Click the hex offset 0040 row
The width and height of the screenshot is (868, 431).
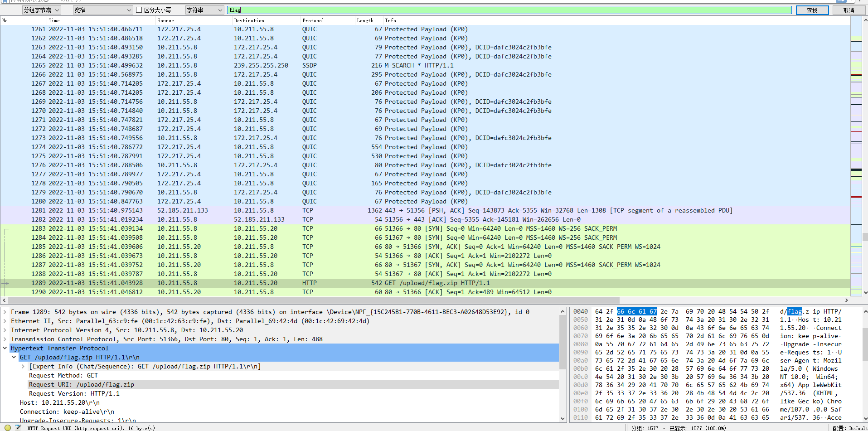(580, 311)
